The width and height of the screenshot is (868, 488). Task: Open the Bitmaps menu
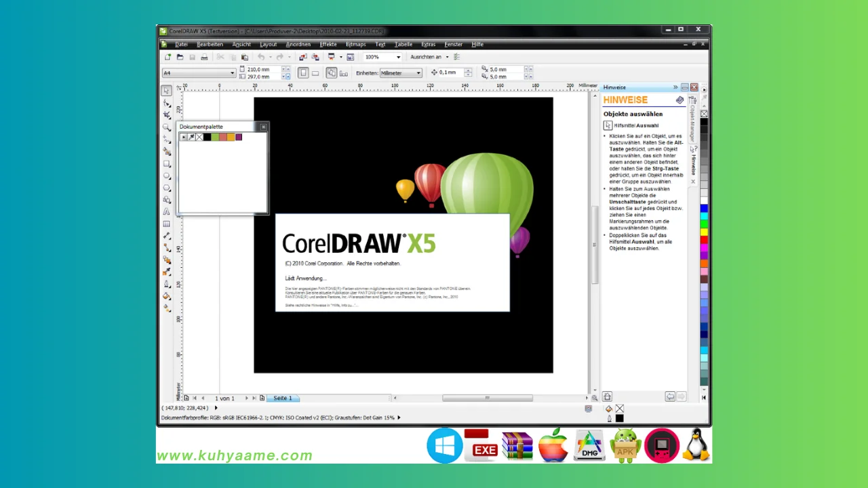pos(355,44)
